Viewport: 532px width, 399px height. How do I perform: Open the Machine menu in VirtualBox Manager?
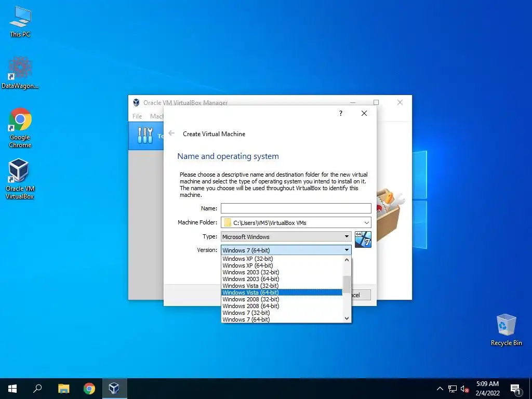click(x=157, y=116)
